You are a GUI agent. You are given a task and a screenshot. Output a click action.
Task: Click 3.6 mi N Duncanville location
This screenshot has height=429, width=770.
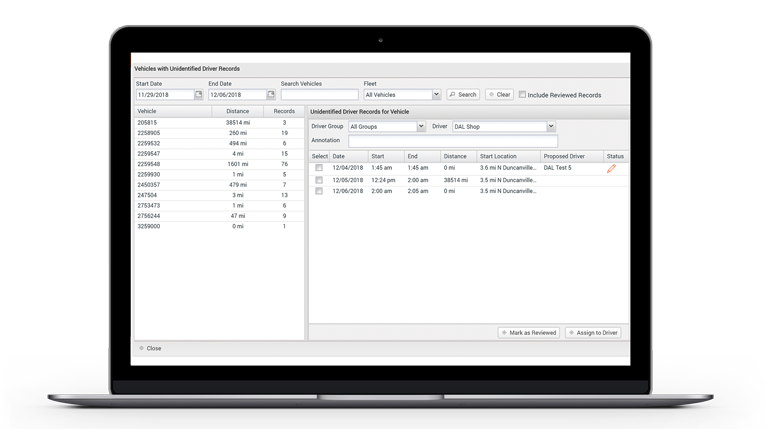tap(508, 168)
